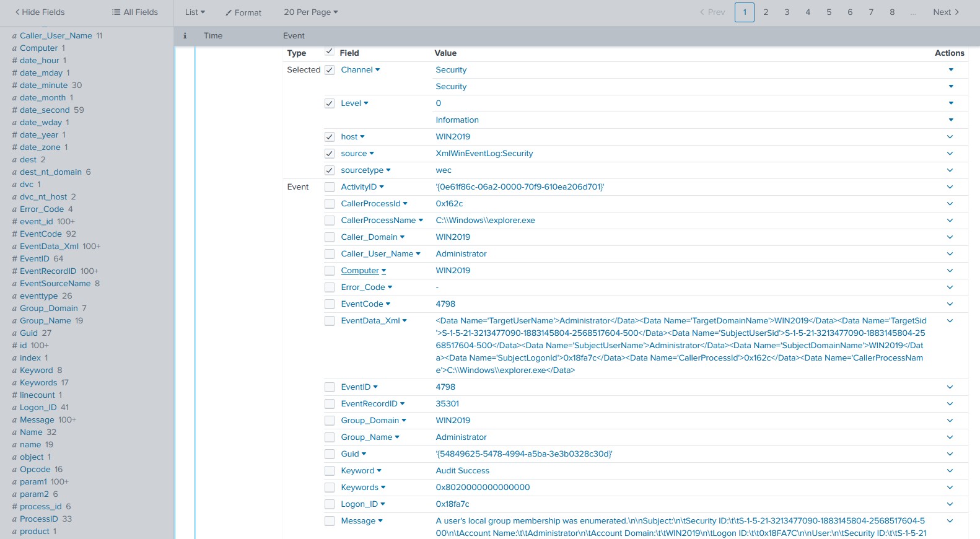
Task: Check the EventCode field checkbox
Action: [x=330, y=304]
